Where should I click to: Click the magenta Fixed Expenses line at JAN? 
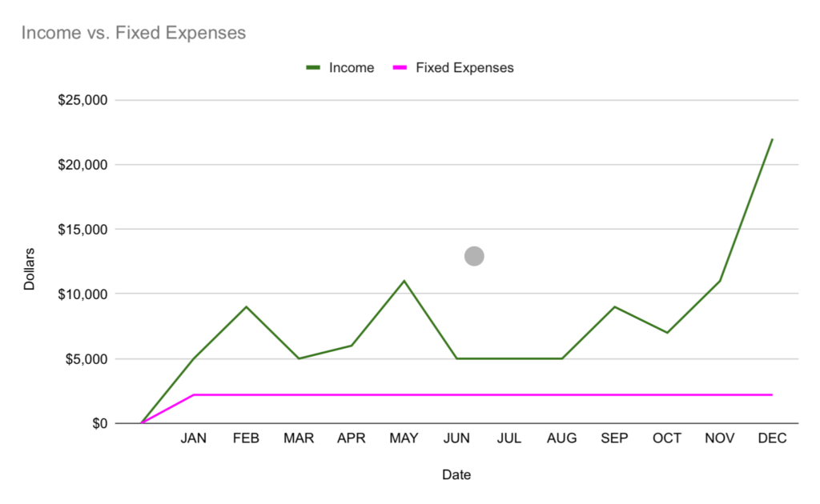[x=194, y=394]
